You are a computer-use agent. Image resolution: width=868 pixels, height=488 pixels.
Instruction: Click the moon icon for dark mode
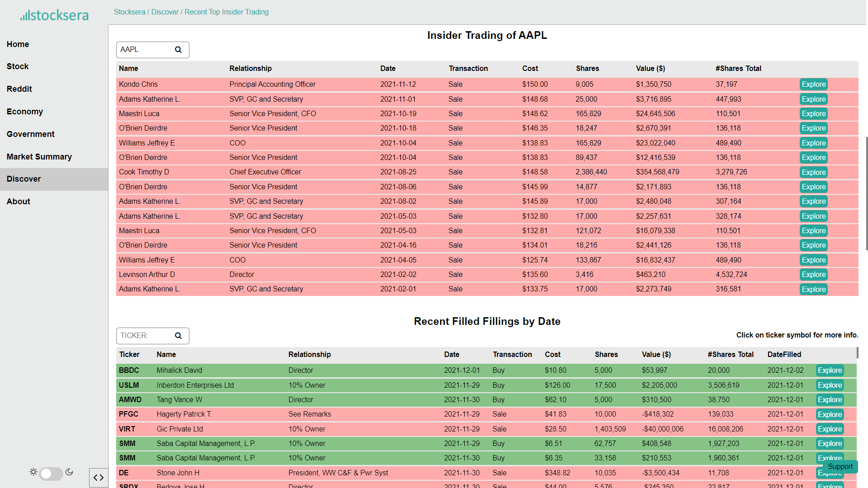(69, 472)
